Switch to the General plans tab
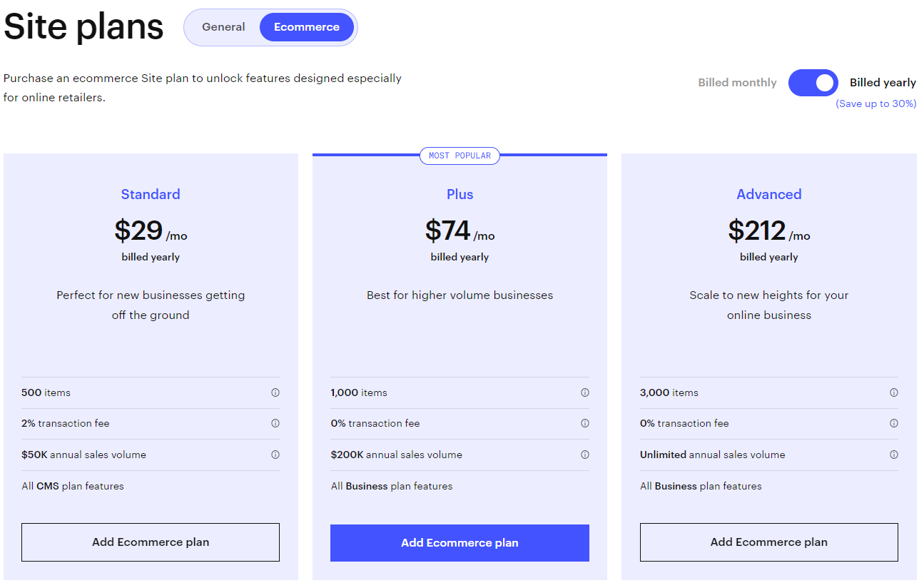924x583 pixels. (223, 26)
